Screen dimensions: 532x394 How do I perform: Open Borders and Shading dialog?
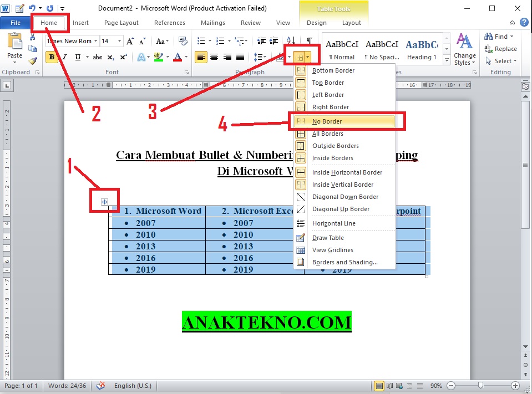click(344, 262)
